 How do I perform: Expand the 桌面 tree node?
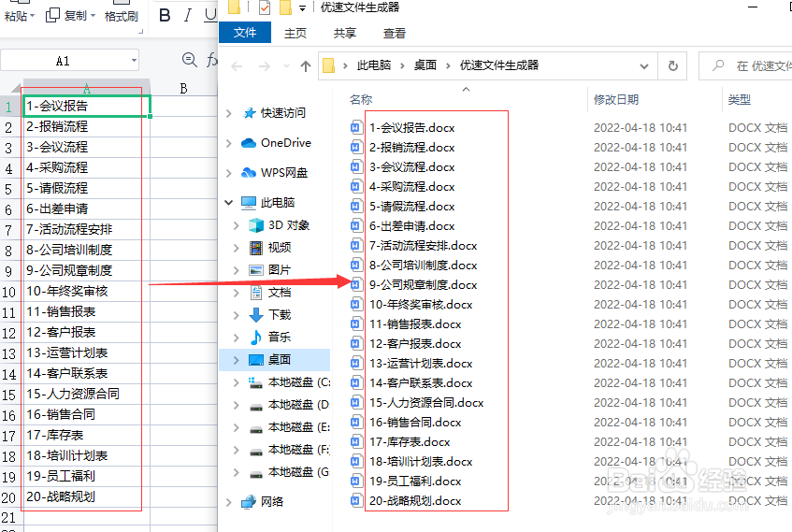coord(236,360)
